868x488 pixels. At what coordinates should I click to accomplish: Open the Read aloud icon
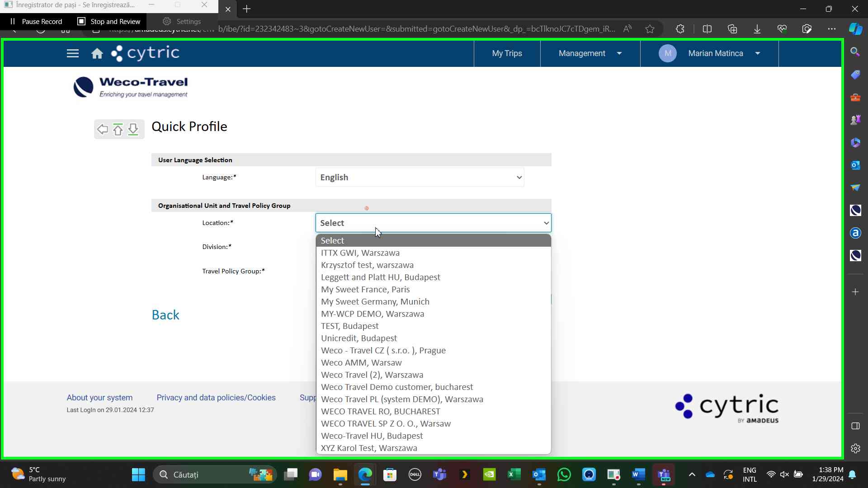point(627,29)
